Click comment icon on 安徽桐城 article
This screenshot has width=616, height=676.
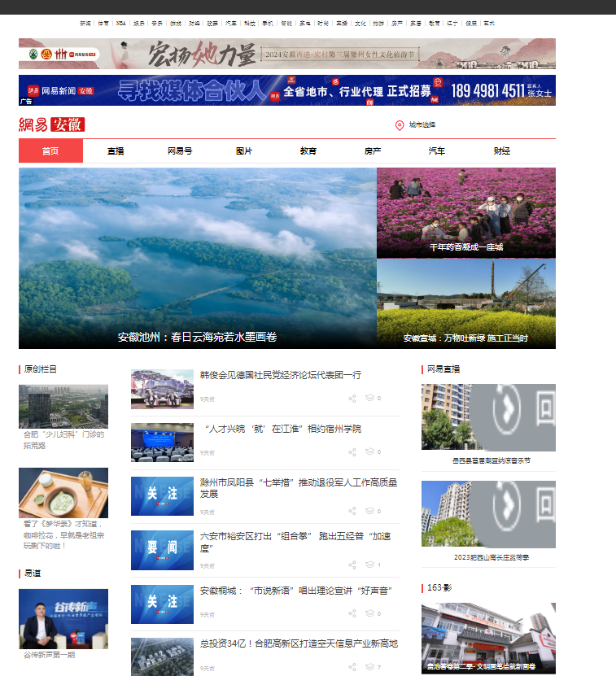pos(369,613)
